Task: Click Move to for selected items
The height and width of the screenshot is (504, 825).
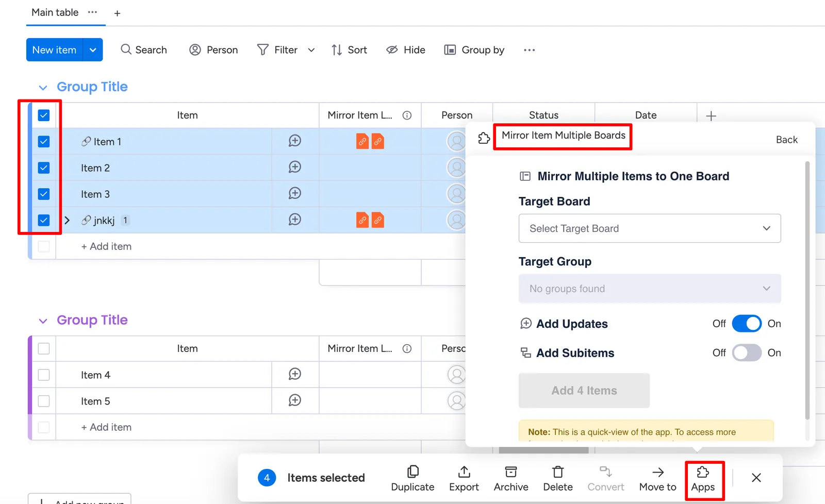Action: 658,479
